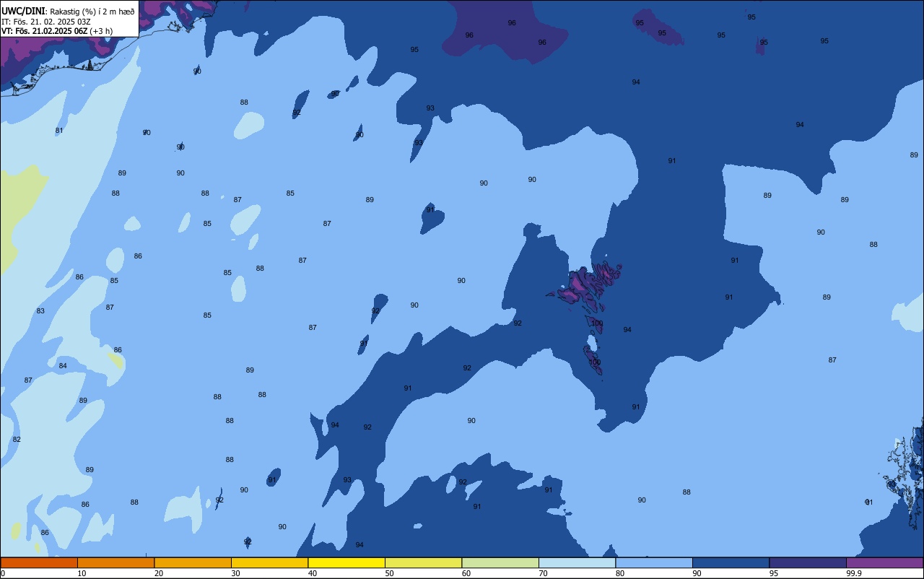Viewport: 924px width, 579px height.
Task: Click the 95–99.9 dark navy legend swatch
Action: point(808,562)
